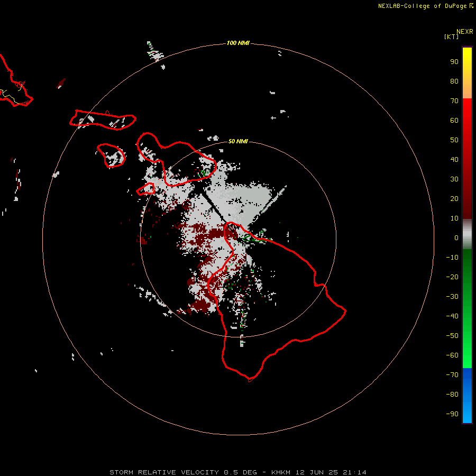Click the 0 knot scale label
Image resolution: width=476 pixels, height=476 pixels.
click(x=456, y=238)
